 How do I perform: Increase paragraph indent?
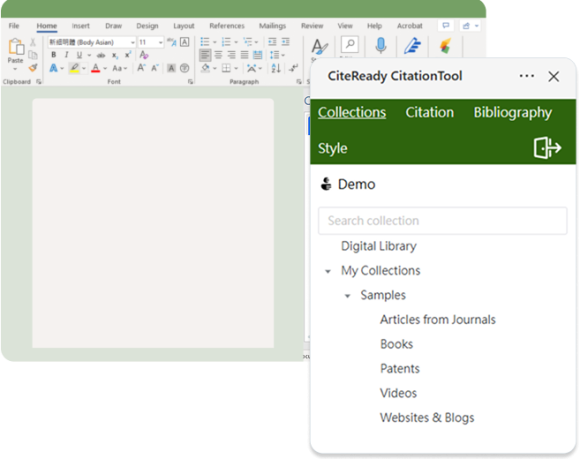point(286,42)
